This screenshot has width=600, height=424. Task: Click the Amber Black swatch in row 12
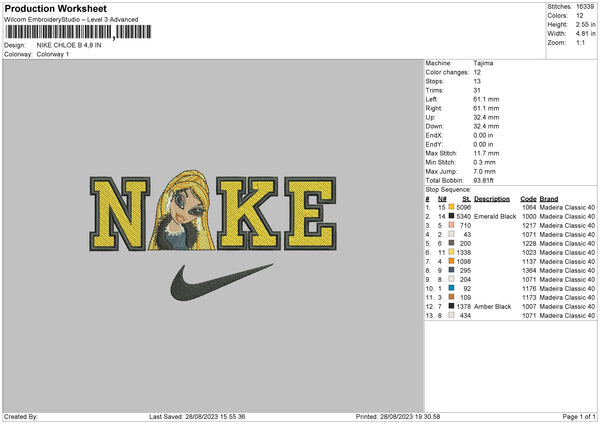[452, 306]
